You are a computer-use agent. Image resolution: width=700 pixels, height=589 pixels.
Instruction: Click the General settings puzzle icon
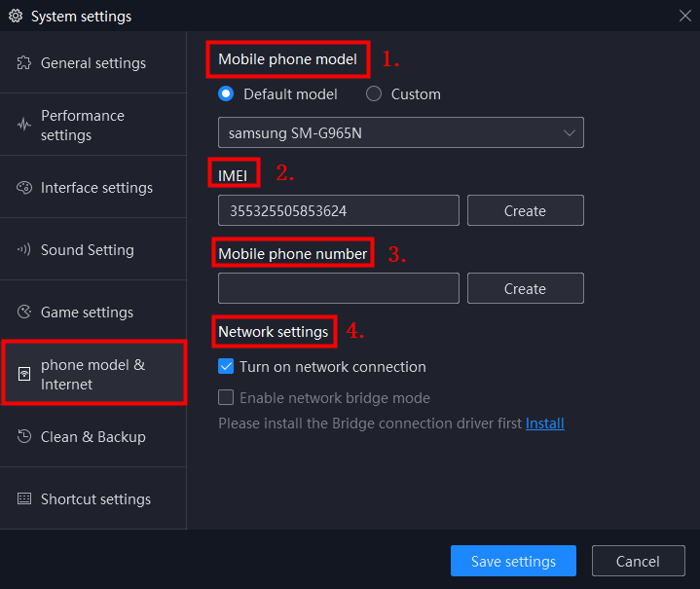click(24, 63)
